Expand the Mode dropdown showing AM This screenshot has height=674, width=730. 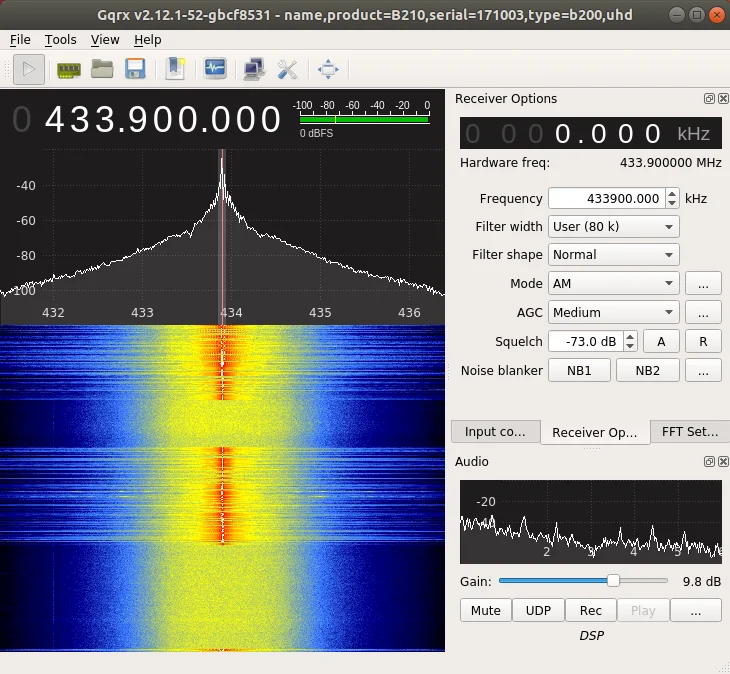(x=613, y=284)
